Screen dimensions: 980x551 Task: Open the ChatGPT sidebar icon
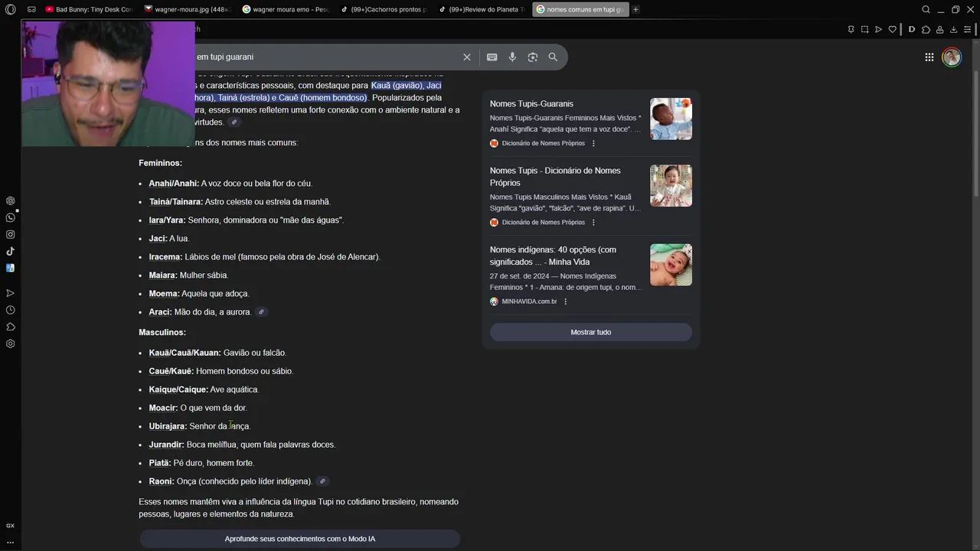point(10,201)
